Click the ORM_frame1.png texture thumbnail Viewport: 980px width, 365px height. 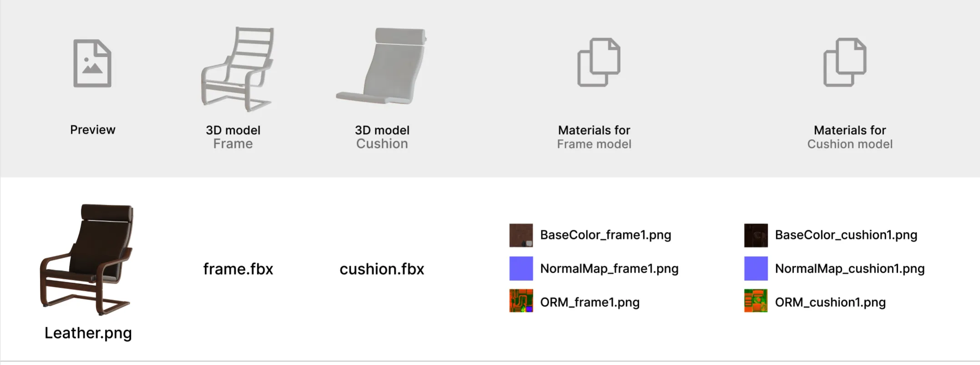pos(521,301)
